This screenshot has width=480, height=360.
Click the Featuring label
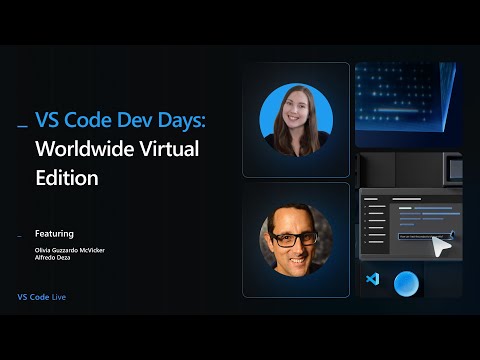click(54, 234)
